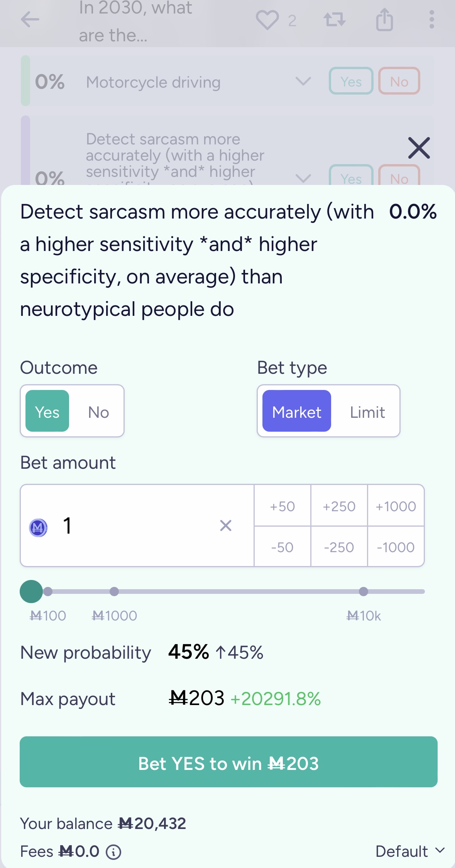
Task: Open the share icon
Action: [384, 19]
